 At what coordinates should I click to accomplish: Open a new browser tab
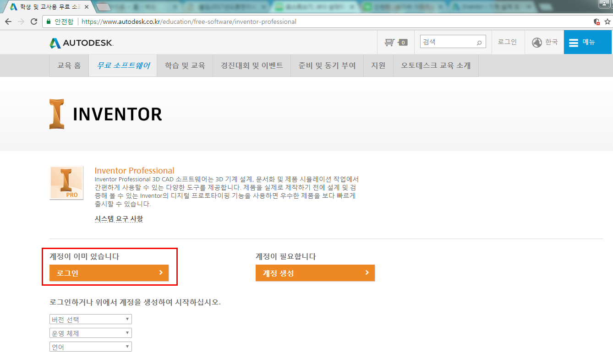point(104,7)
